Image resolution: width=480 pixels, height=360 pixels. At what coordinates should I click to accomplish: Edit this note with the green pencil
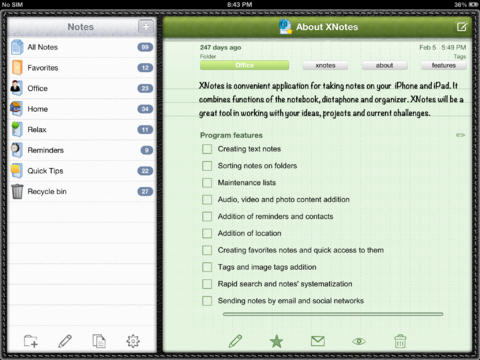(x=235, y=341)
